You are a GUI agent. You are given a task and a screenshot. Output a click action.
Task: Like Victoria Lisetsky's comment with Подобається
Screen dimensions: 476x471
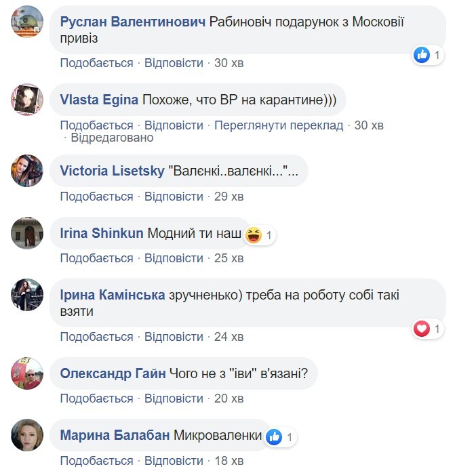(x=96, y=197)
